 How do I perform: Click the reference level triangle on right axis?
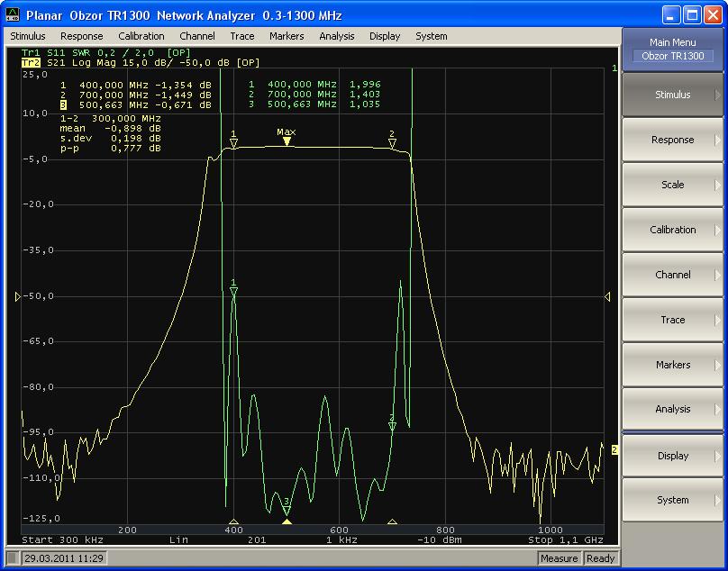(x=607, y=296)
